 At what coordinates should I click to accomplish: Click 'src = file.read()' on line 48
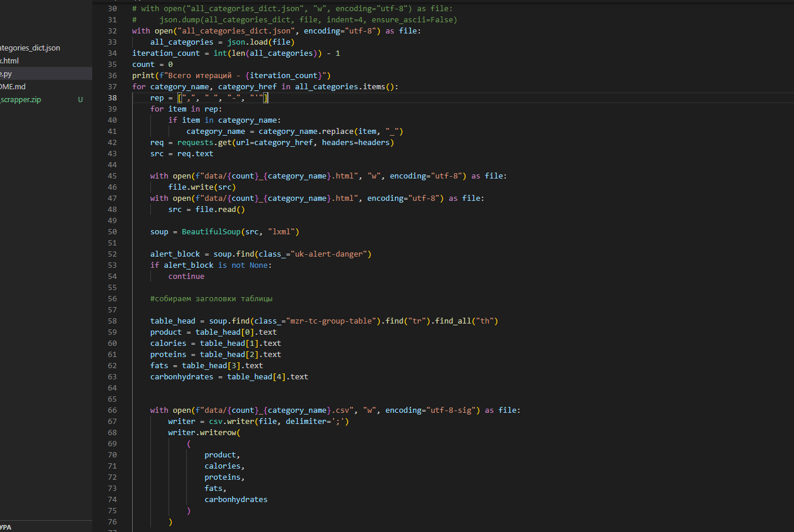pos(207,209)
